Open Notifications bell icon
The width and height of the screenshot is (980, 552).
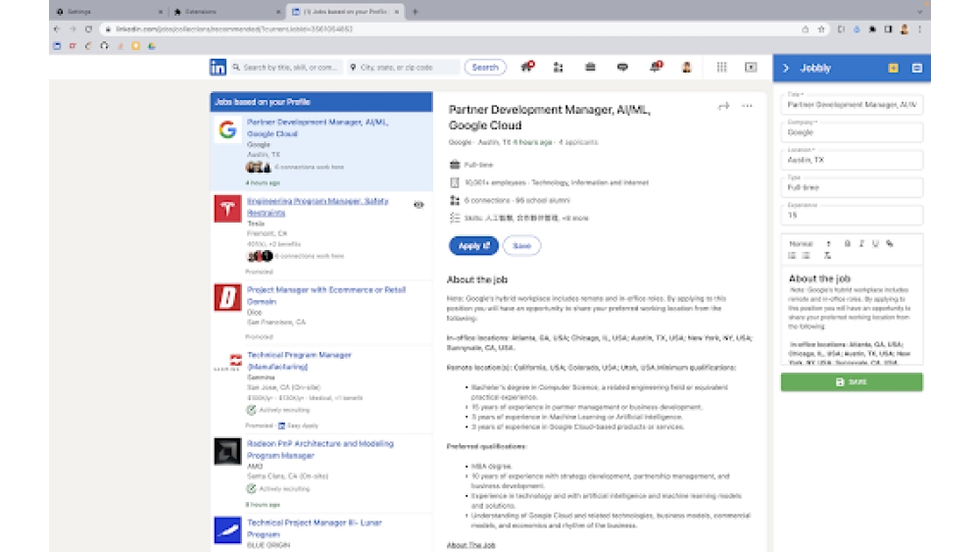coord(655,67)
